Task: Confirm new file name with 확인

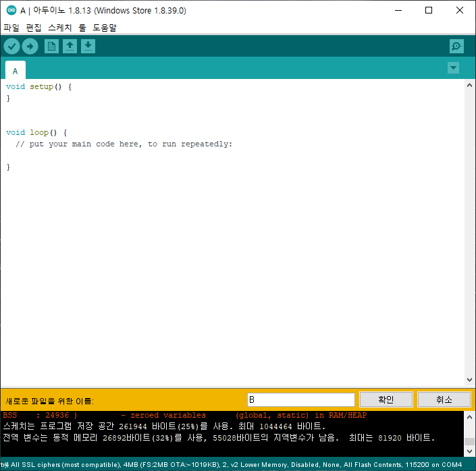Action: tap(386, 399)
